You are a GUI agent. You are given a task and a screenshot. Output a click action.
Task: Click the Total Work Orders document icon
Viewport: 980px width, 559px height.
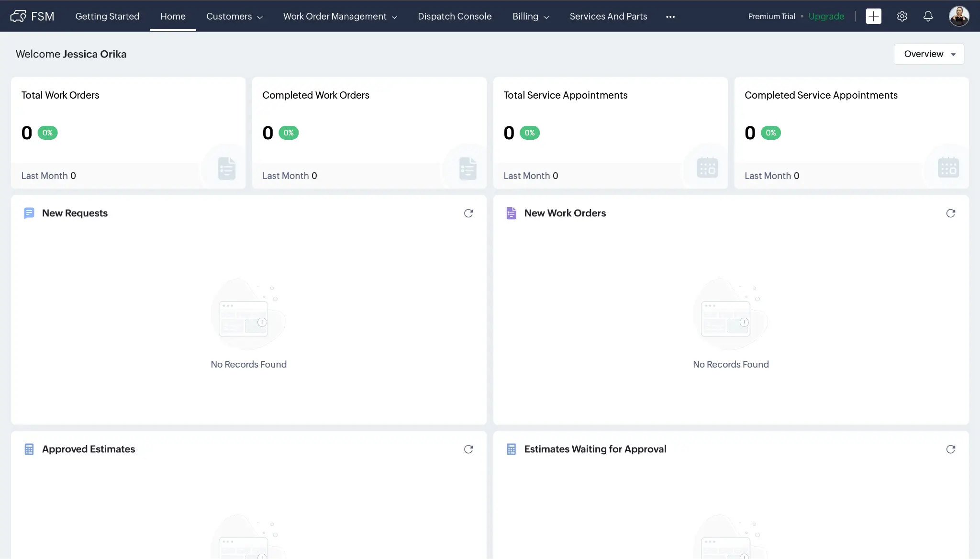point(227,168)
